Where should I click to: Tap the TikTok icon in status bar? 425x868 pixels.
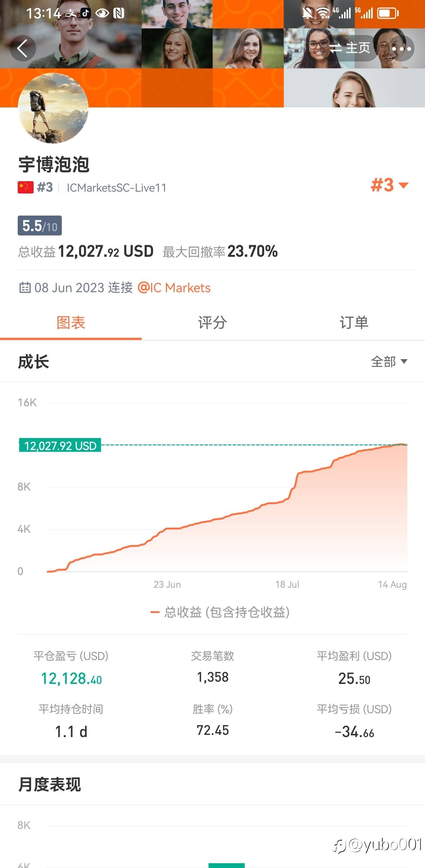click(x=86, y=13)
